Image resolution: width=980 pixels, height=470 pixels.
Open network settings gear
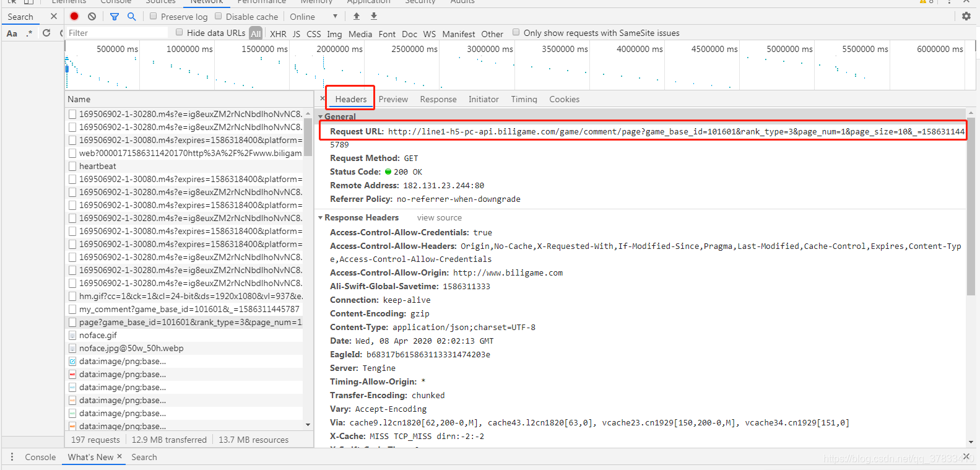click(966, 16)
